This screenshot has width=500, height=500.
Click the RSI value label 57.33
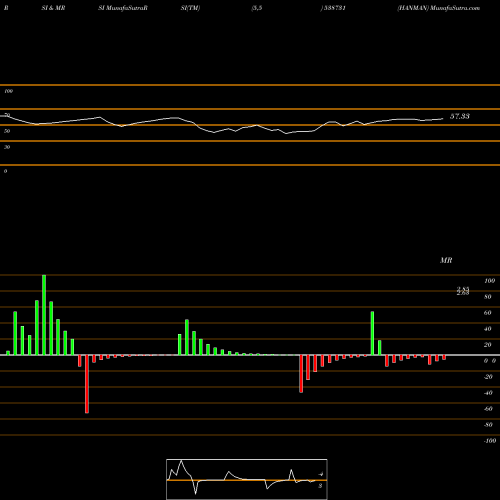coord(460,116)
